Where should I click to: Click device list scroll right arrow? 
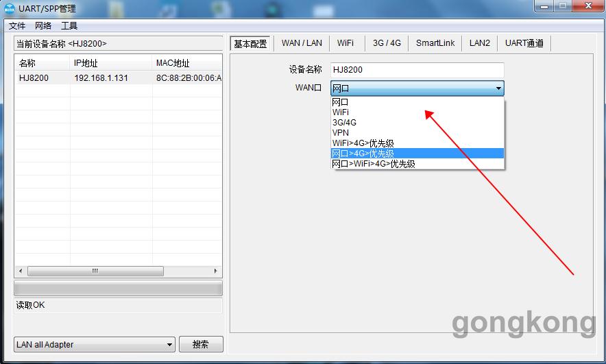click(x=216, y=271)
